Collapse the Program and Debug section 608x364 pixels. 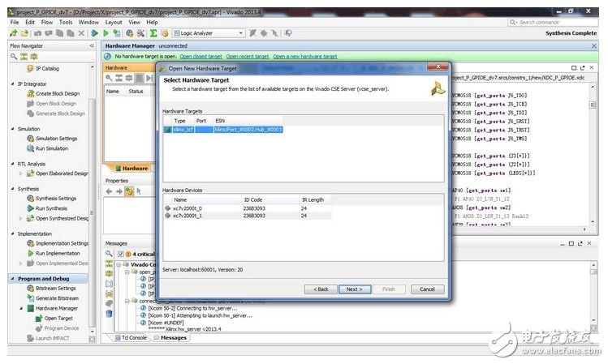[13, 279]
